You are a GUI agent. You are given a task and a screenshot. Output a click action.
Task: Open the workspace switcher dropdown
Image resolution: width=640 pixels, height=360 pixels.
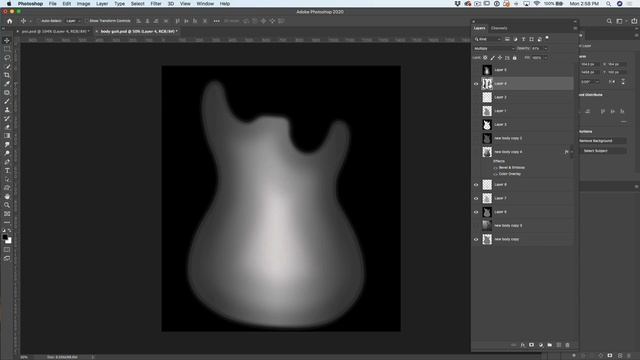click(621, 21)
